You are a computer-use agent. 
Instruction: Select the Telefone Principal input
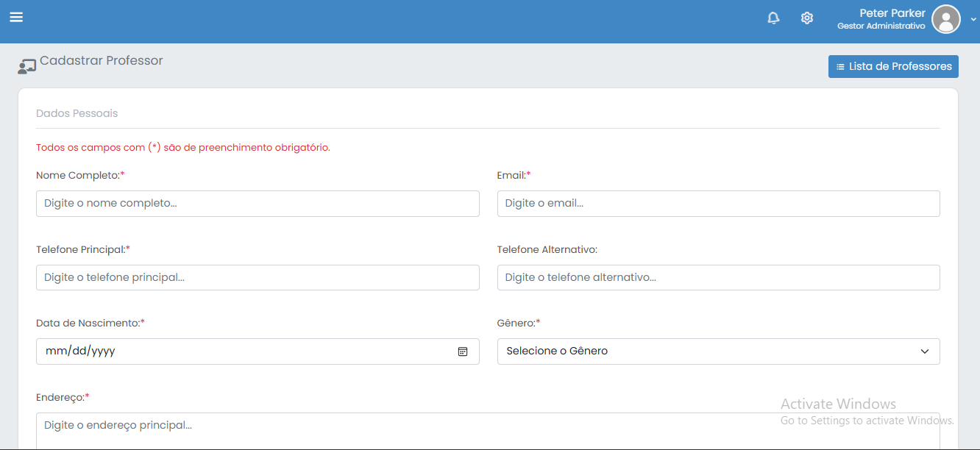pos(258,278)
